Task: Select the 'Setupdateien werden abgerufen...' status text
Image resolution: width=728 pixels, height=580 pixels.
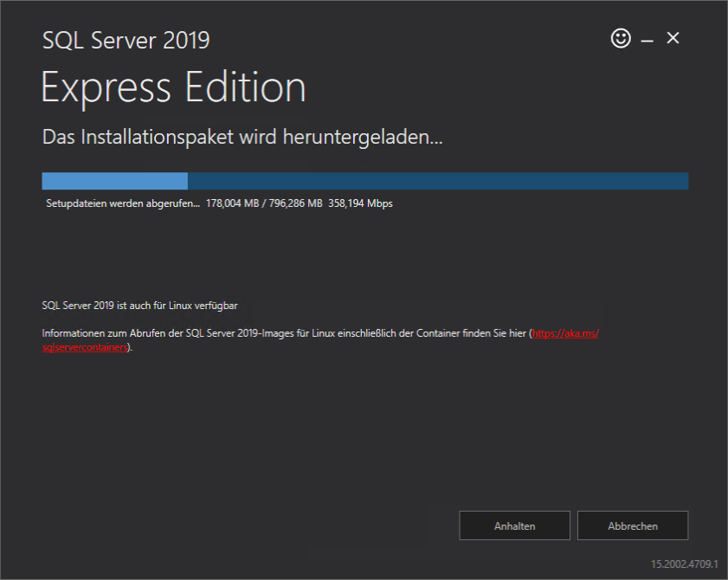Action: tap(123, 203)
